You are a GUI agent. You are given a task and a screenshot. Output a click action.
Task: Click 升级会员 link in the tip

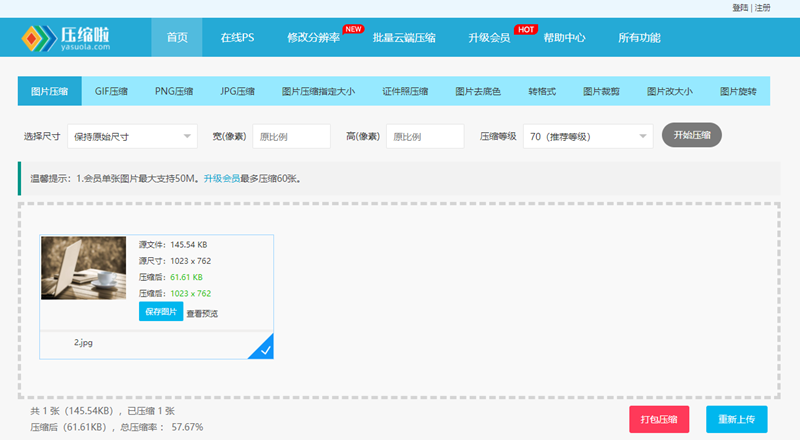[x=221, y=179]
